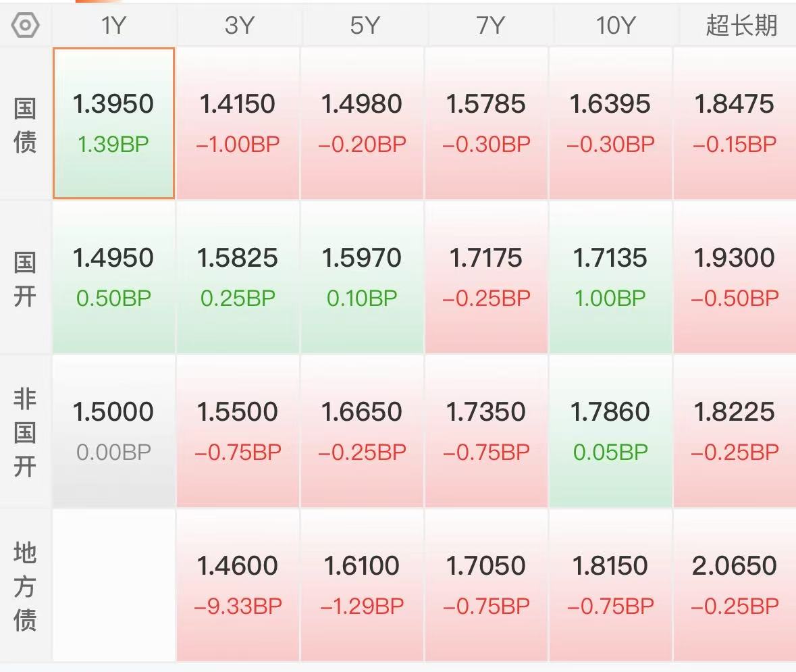
Task: Open 非国开 1Y cell showing 1.5000
Action: tap(113, 432)
